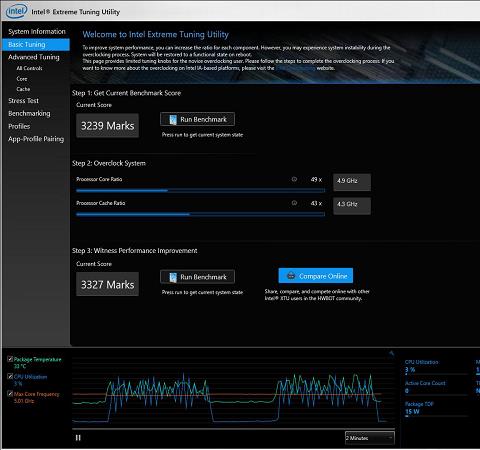
Task: Click the 4.3 GHz cache frequency box
Action: [x=352, y=206]
